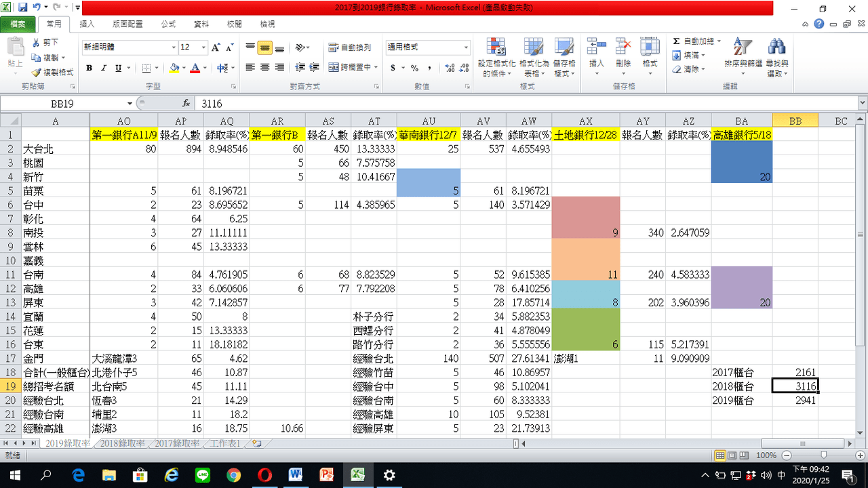Apply the red font color A
This screenshot has height=488, width=868.
[x=195, y=68]
